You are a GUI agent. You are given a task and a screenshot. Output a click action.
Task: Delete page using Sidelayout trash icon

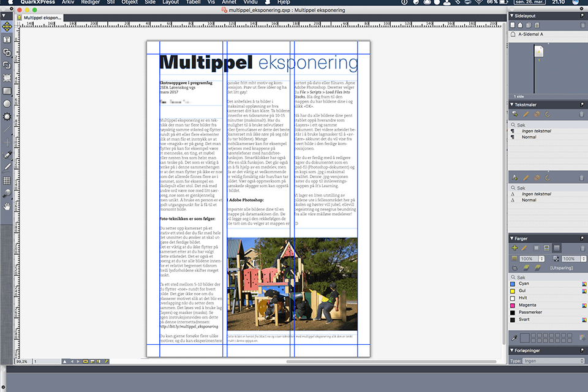pos(582,25)
